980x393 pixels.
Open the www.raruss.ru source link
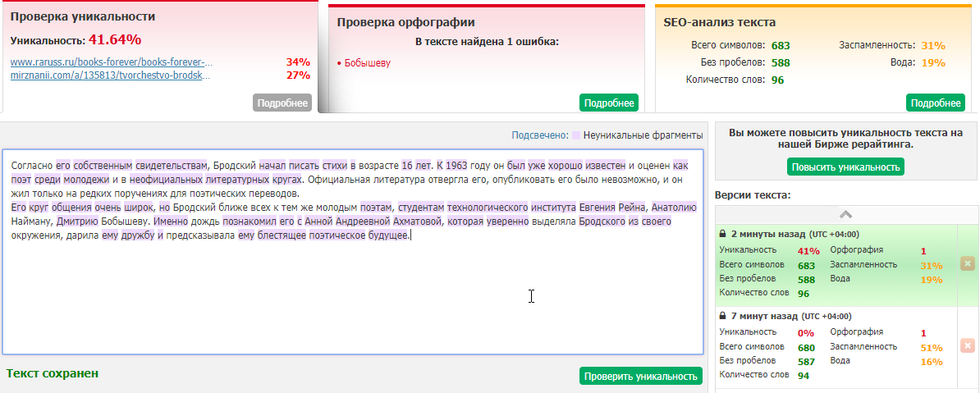(112, 62)
